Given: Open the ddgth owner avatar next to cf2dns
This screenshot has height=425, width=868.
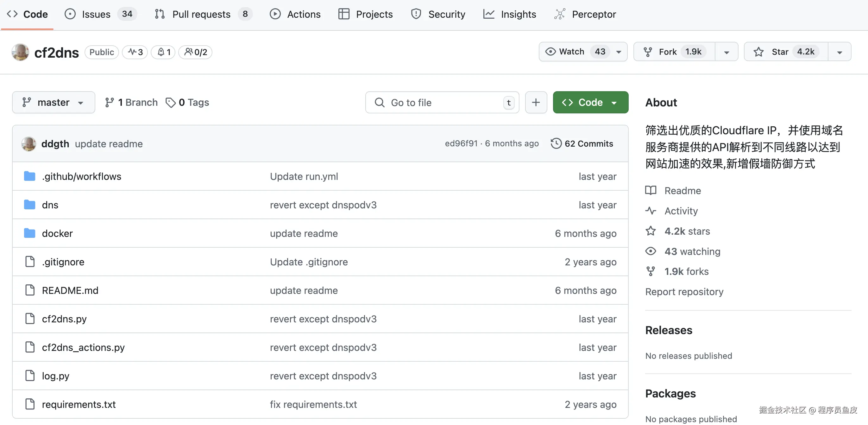Looking at the screenshot, I should (20, 52).
